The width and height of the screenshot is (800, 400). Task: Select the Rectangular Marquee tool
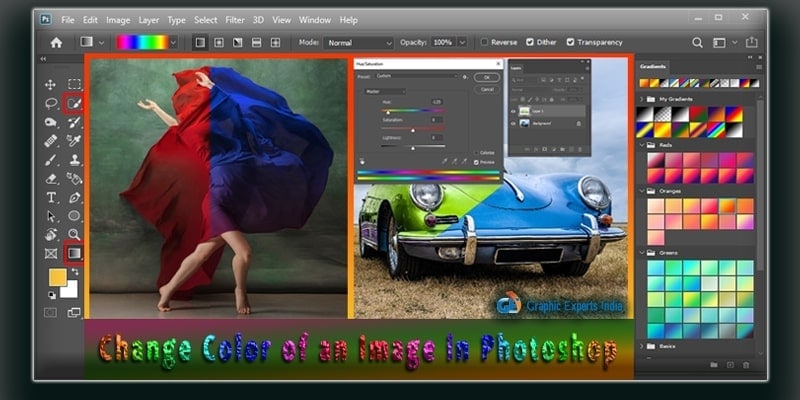pyautogui.click(x=74, y=84)
